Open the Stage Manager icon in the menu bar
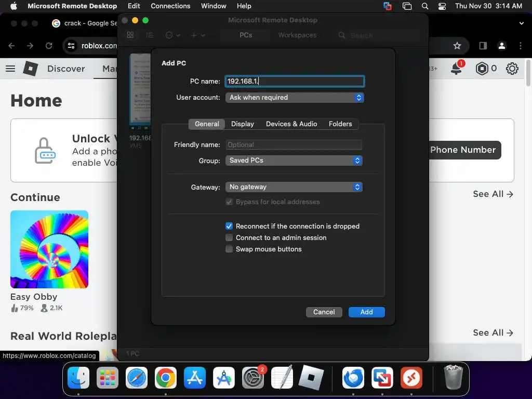 (x=407, y=6)
